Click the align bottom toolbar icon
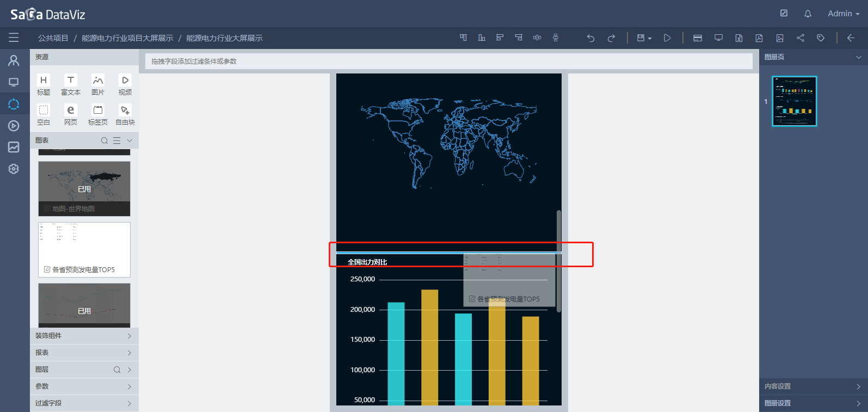The height and width of the screenshot is (412, 868). [x=482, y=38]
